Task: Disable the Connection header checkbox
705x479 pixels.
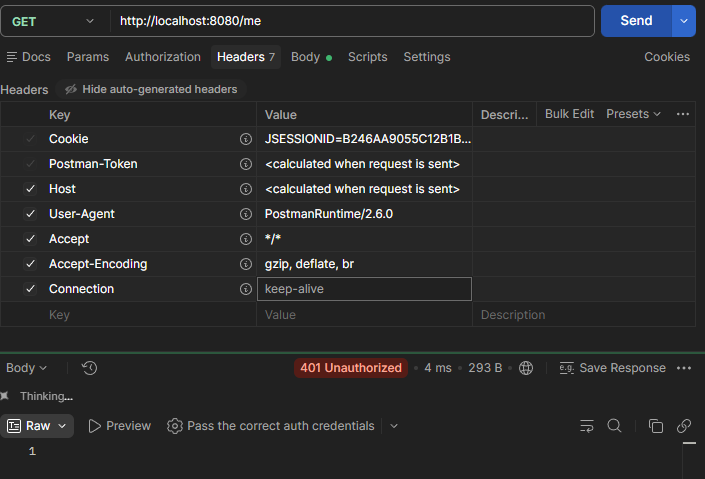Action: point(30,289)
